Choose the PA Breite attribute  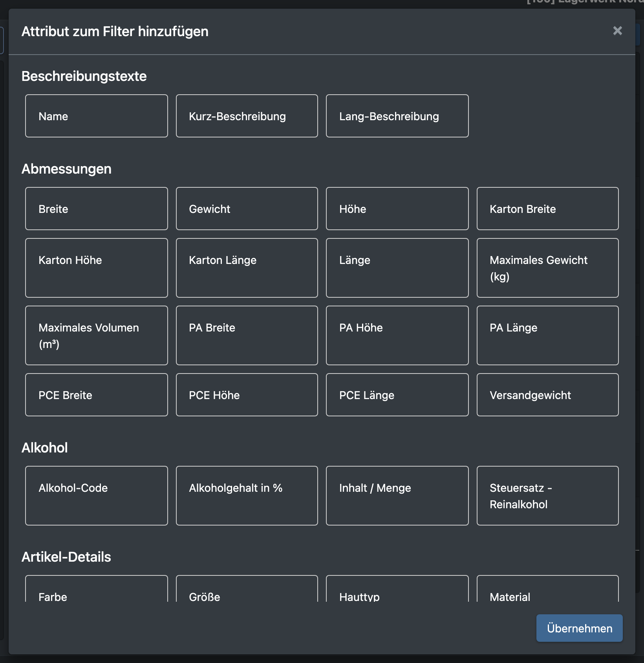click(x=247, y=335)
